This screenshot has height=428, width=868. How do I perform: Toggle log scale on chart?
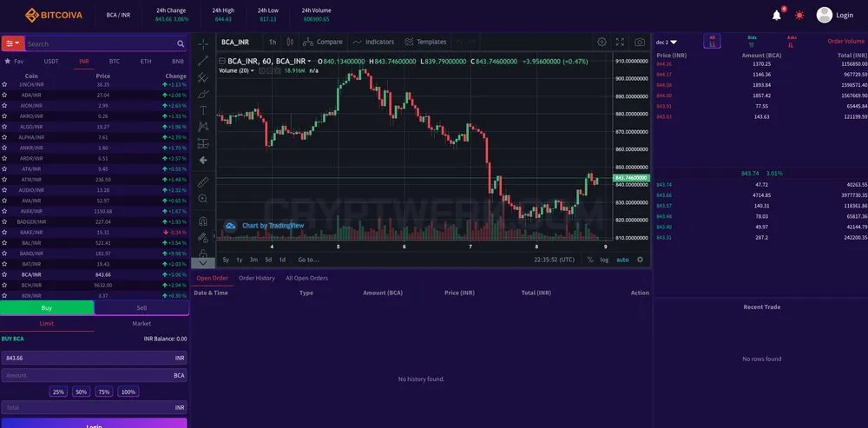coord(604,260)
